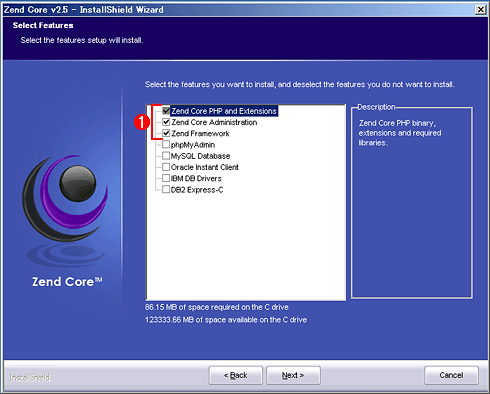The height and width of the screenshot is (394, 490).
Task: Tick the Oracle Instant Client checkbox
Action: tap(166, 167)
